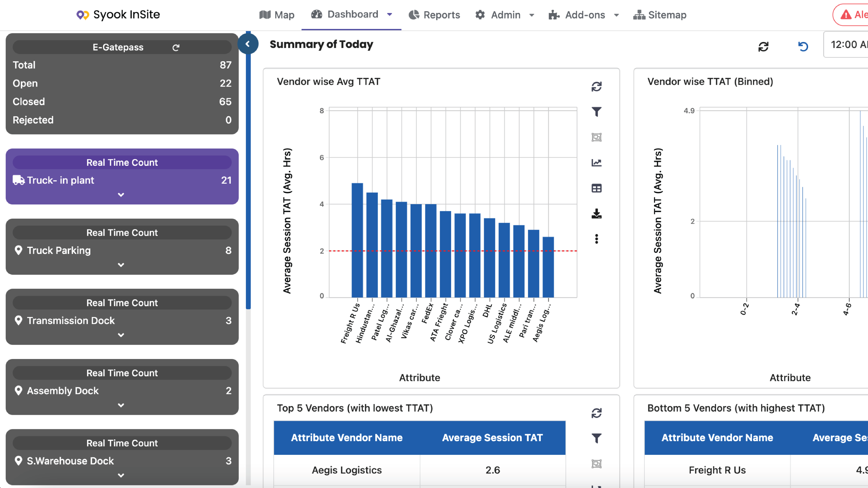Click the refresh icon on Top 5 Vendors table
This screenshot has height=488, width=868.
596,413
